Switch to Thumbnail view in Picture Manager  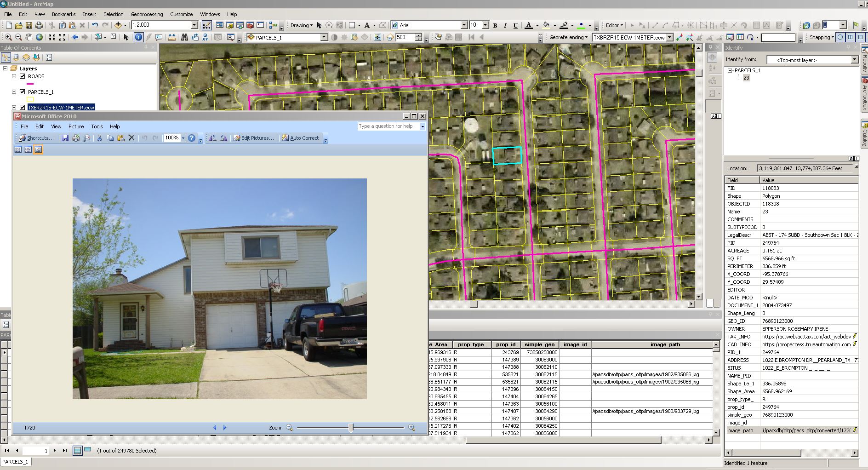point(18,149)
